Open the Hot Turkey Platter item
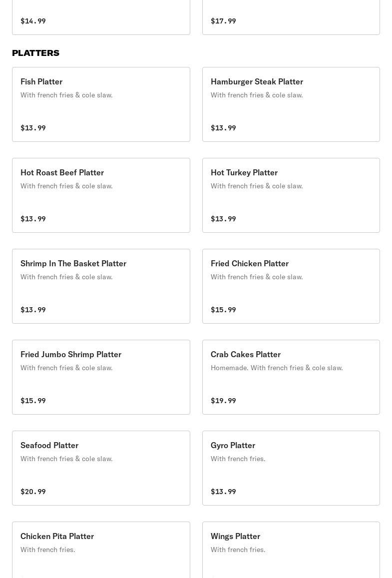This screenshot has height=578, width=392. point(291,195)
